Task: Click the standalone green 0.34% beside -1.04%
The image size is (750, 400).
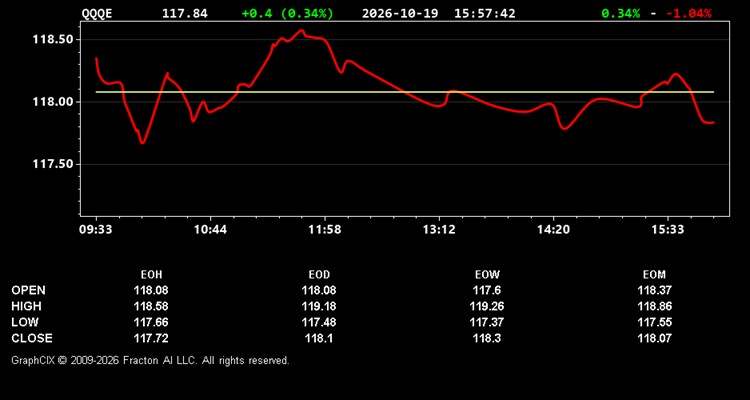Action: [620, 13]
